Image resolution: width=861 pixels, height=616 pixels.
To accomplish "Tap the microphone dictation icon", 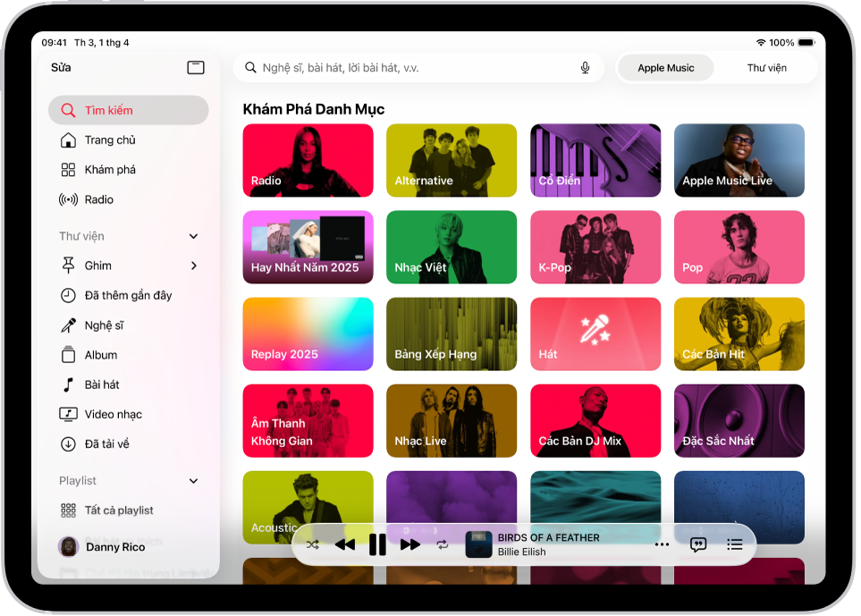I will pyautogui.click(x=586, y=68).
